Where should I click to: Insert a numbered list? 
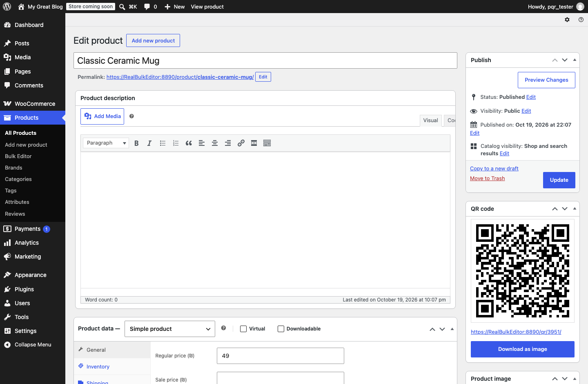coord(176,143)
